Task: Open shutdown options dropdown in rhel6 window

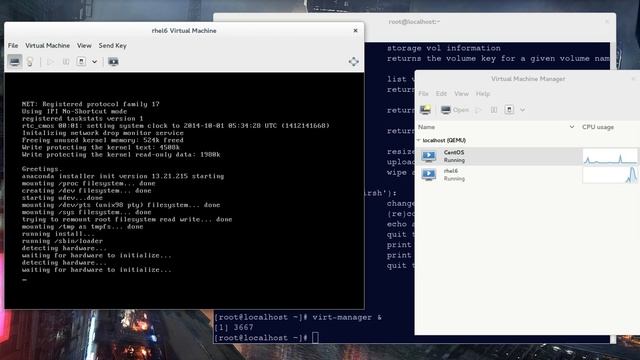Action: pyautogui.click(x=94, y=62)
